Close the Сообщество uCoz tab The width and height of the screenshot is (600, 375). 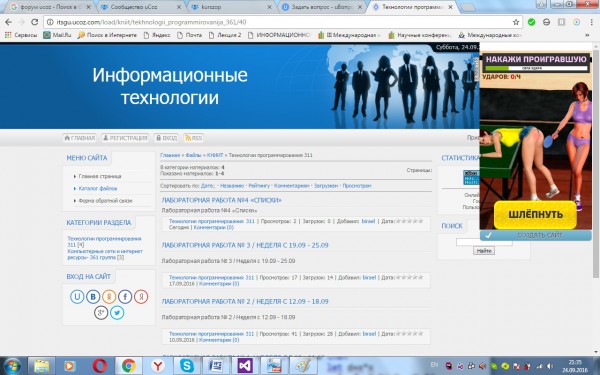(179, 7)
